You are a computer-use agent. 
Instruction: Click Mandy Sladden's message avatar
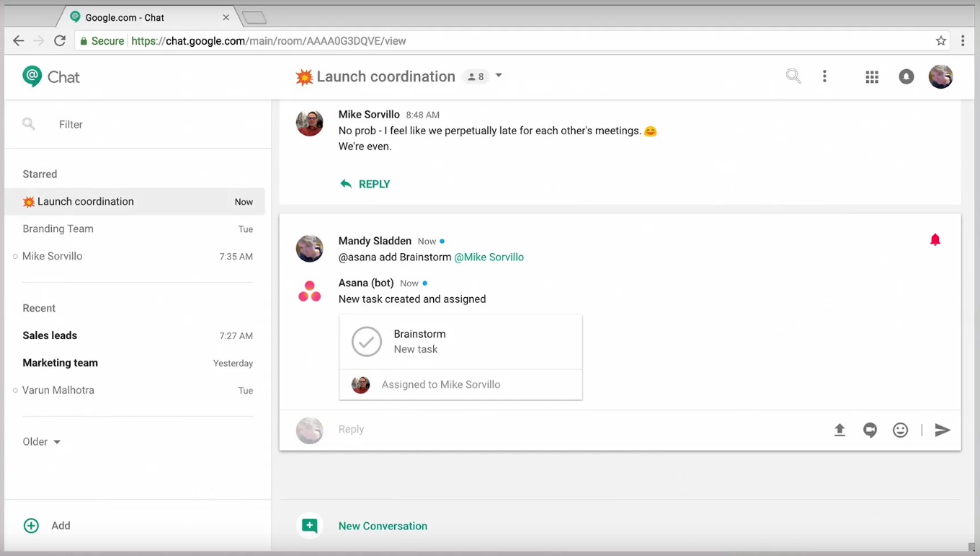310,249
